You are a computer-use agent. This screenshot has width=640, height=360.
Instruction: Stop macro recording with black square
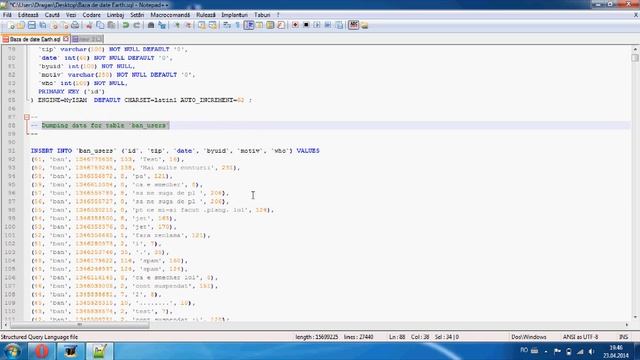point(306,25)
